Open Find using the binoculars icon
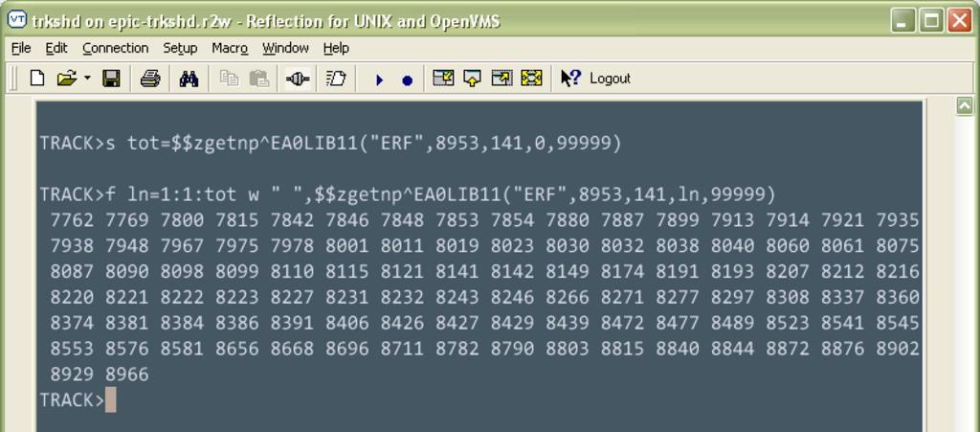 189,79
